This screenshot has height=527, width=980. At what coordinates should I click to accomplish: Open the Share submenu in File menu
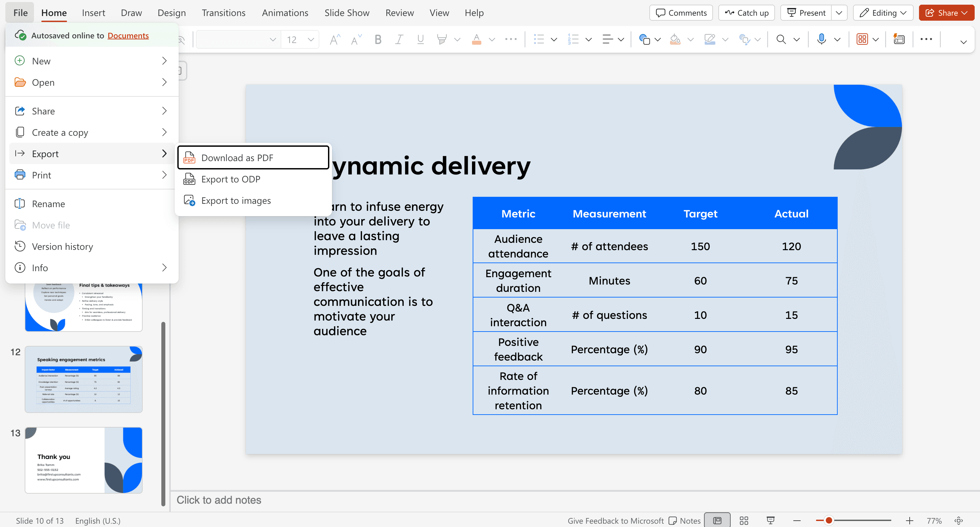[92, 111]
